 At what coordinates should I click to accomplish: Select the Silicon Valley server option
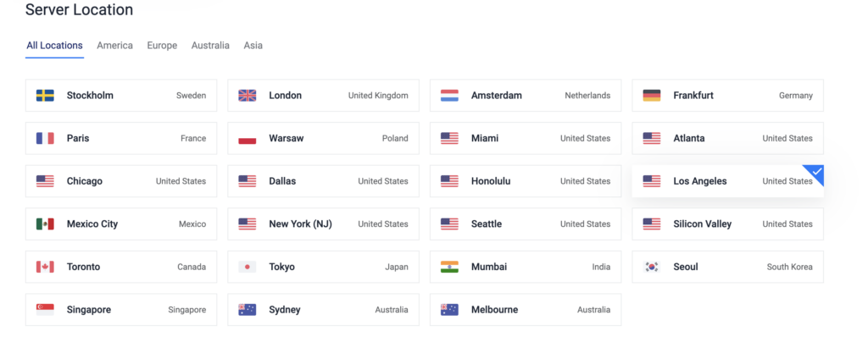coord(727,224)
